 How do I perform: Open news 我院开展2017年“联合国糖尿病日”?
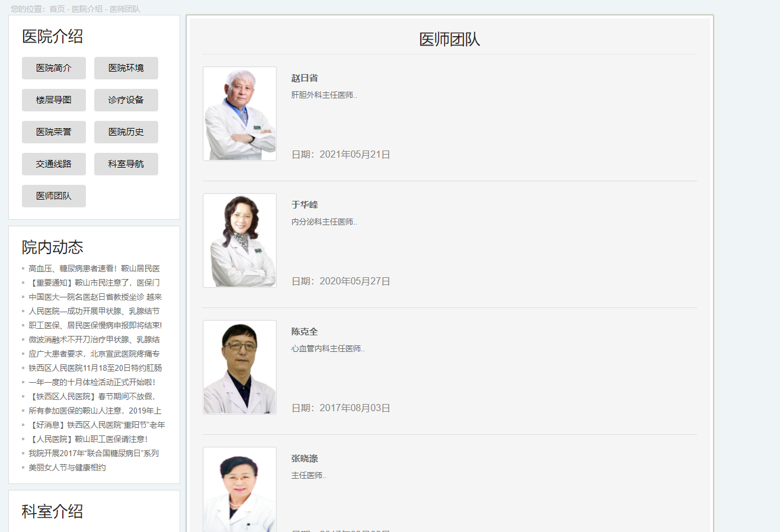tap(94, 453)
